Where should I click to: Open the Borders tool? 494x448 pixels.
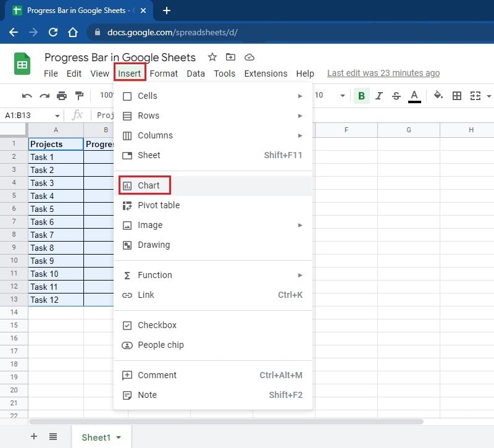456,96
